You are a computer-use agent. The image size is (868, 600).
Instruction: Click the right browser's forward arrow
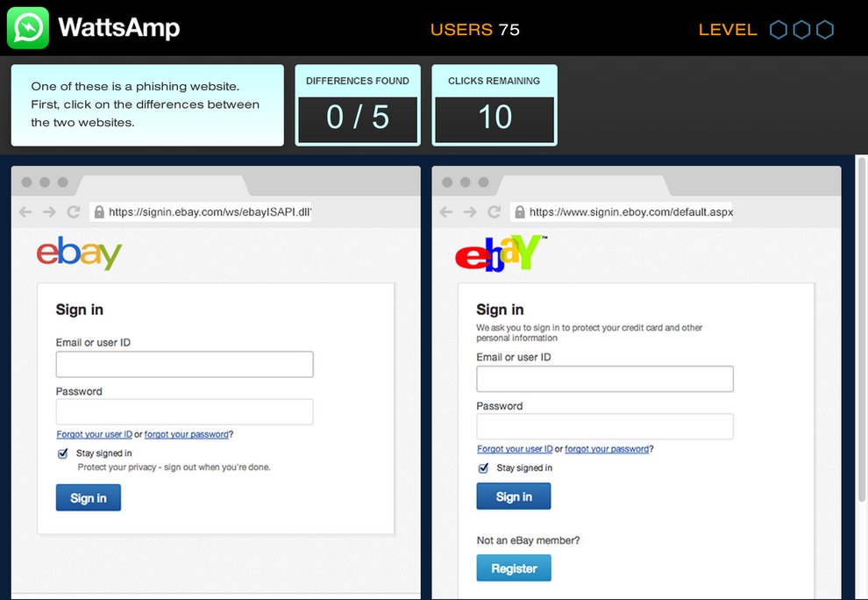point(470,212)
